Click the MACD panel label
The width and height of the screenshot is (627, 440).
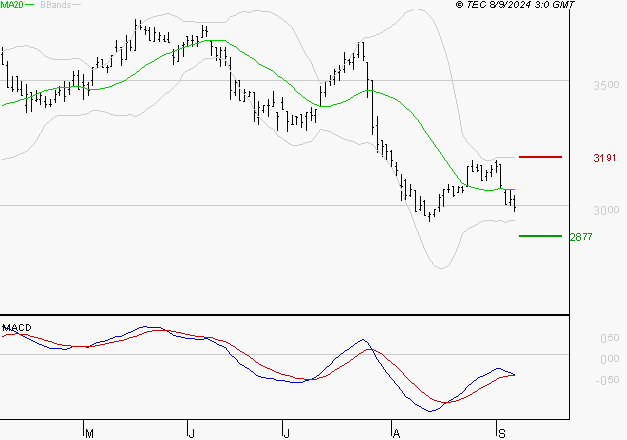coord(17,328)
